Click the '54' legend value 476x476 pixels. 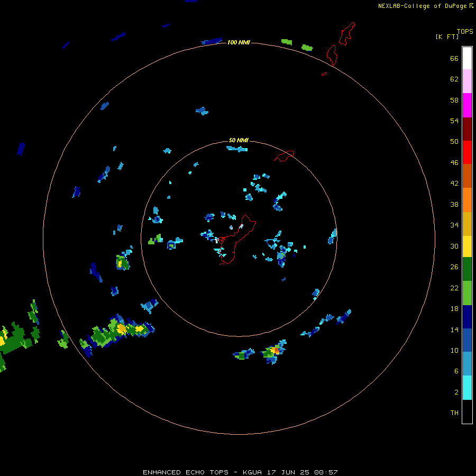(x=454, y=121)
